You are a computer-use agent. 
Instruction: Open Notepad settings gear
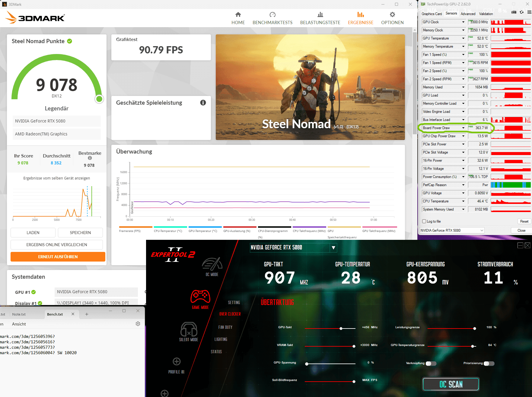click(138, 324)
